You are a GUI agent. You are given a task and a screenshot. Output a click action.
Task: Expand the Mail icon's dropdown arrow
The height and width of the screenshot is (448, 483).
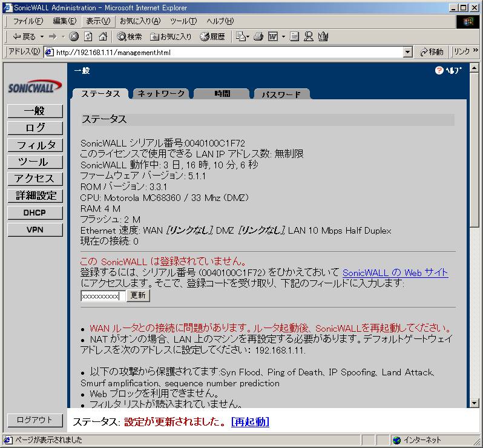[x=248, y=37]
